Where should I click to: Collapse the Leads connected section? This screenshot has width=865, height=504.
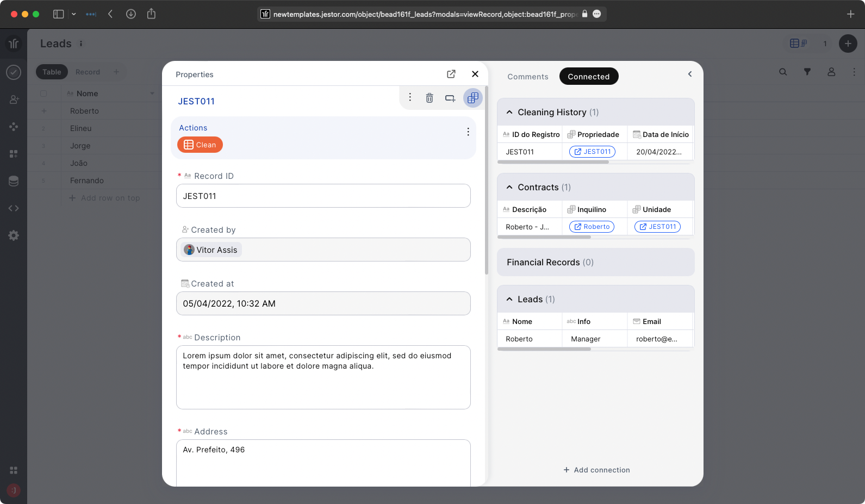point(509,299)
